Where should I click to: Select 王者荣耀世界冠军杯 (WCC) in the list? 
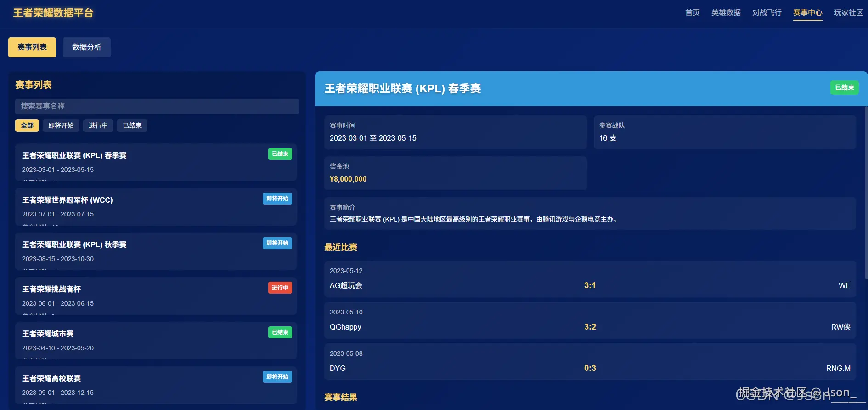pos(156,207)
